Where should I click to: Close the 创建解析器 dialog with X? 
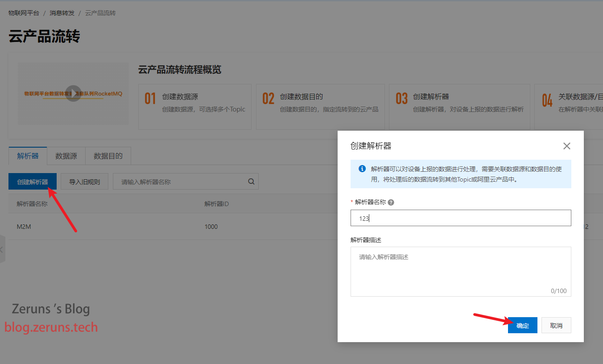click(x=566, y=146)
